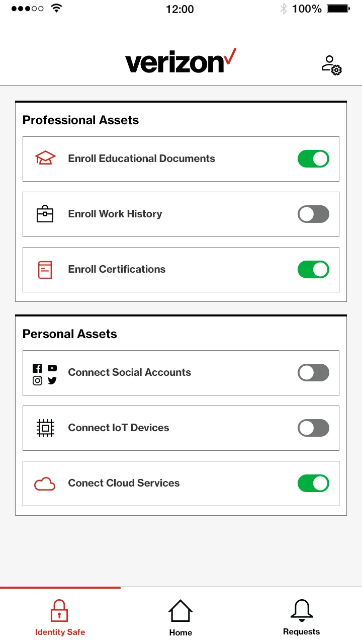Tap the Enroll Work History label
Screen dimensions: 362x644
(x=115, y=214)
